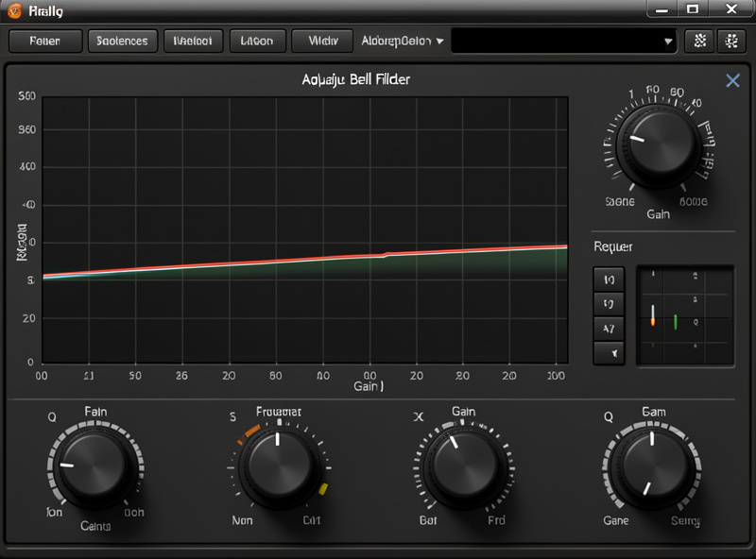The image size is (756, 559).
Task: Click the Fain knob at bottom left
Action: click(95, 467)
